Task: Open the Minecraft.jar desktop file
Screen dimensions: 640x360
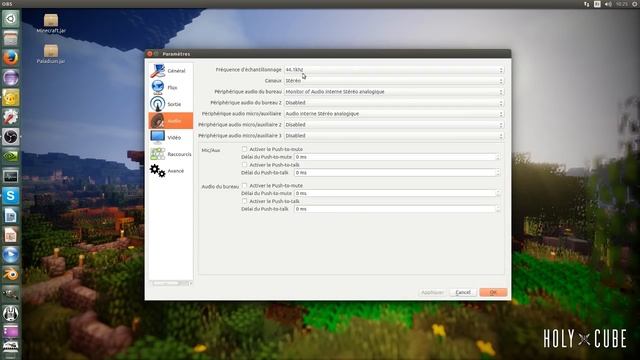Action: pos(51,23)
